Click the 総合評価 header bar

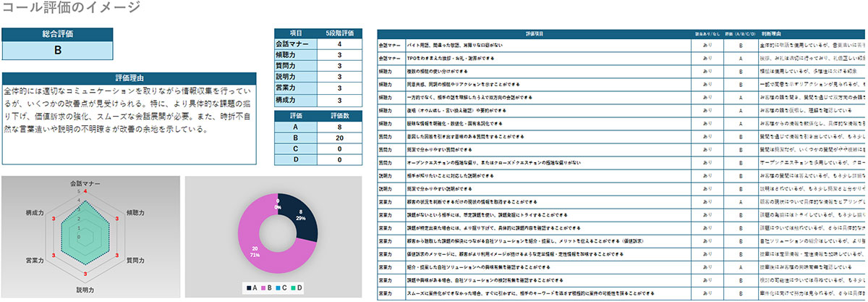pos(57,34)
